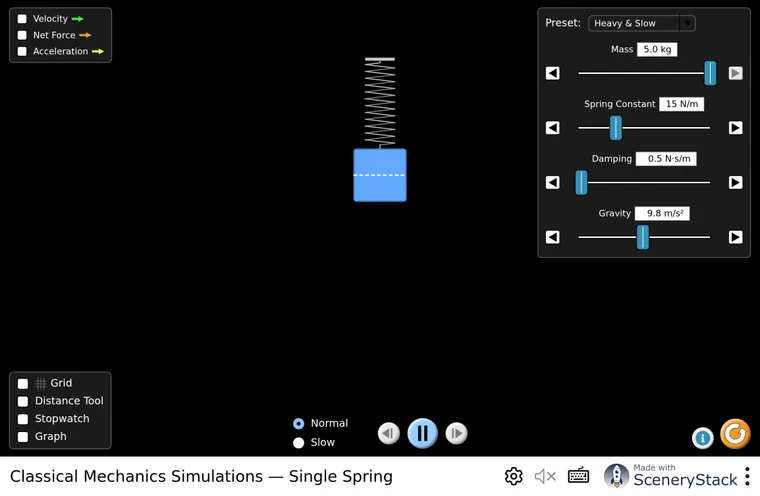The height and width of the screenshot is (496, 760).
Task: Click the Gravity value 9.8 m/s²
Action: pos(662,214)
